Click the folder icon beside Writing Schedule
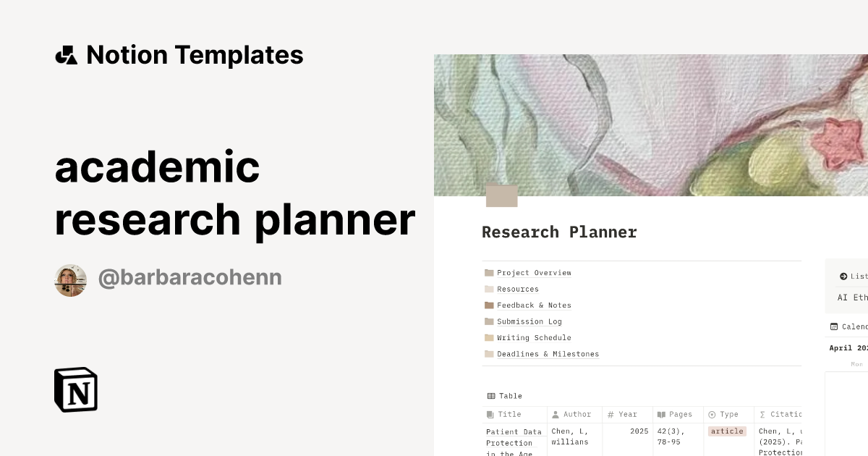Viewport: 868px width, 456px height. point(489,337)
